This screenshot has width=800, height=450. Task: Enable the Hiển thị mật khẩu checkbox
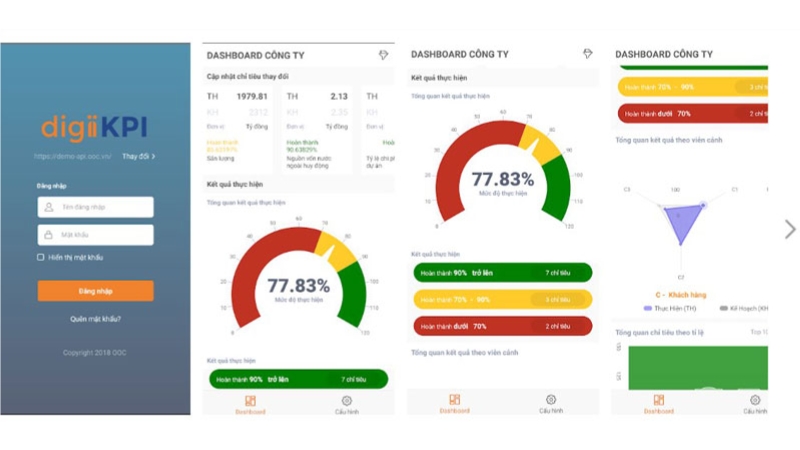coord(41,257)
